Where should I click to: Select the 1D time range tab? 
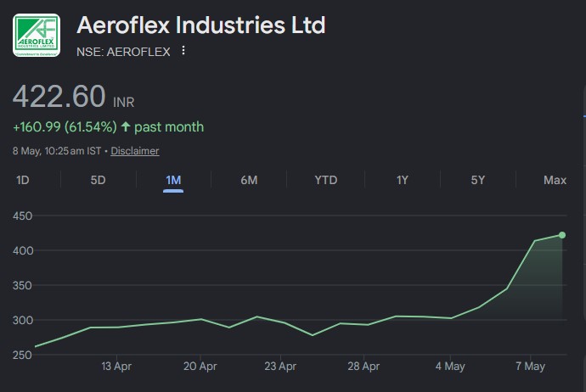pyautogui.click(x=23, y=181)
